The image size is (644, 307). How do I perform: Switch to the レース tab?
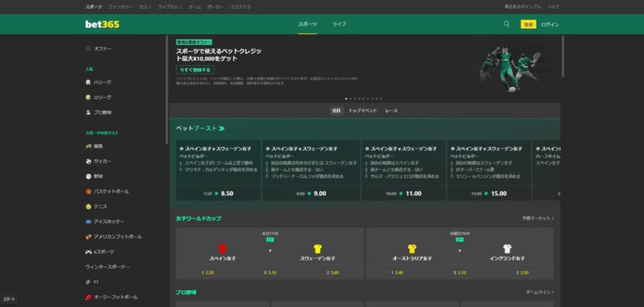point(391,111)
